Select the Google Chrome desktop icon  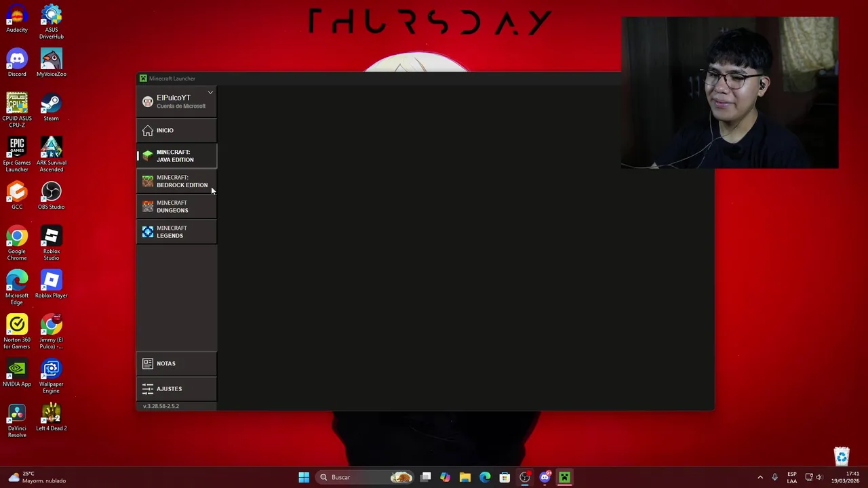pyautogui.click(x=17, y=243)
